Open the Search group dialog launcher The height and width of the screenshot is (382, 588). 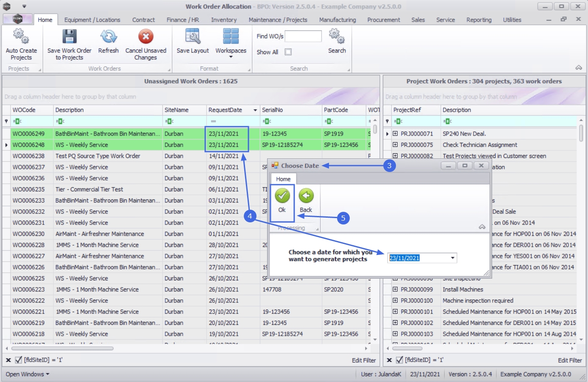click(x=348, y=70)
